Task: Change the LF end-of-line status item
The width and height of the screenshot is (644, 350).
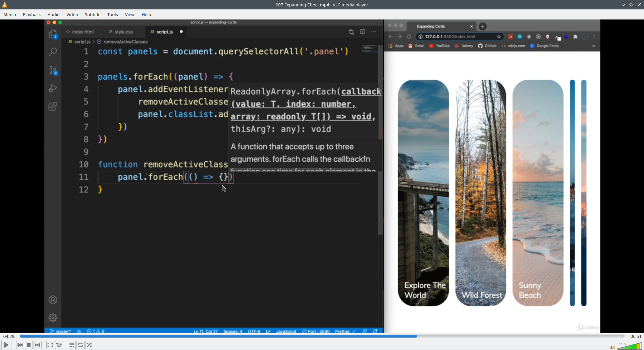Action: tap(268, 331)
